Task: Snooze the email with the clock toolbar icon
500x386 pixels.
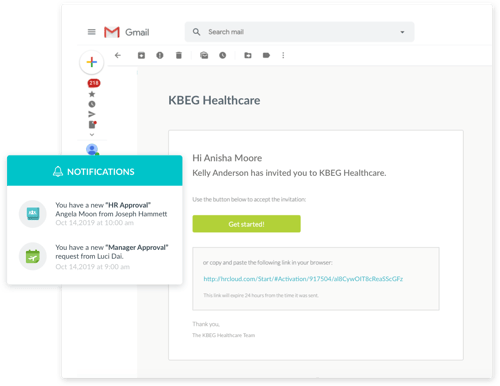Action: coord(223,55)
